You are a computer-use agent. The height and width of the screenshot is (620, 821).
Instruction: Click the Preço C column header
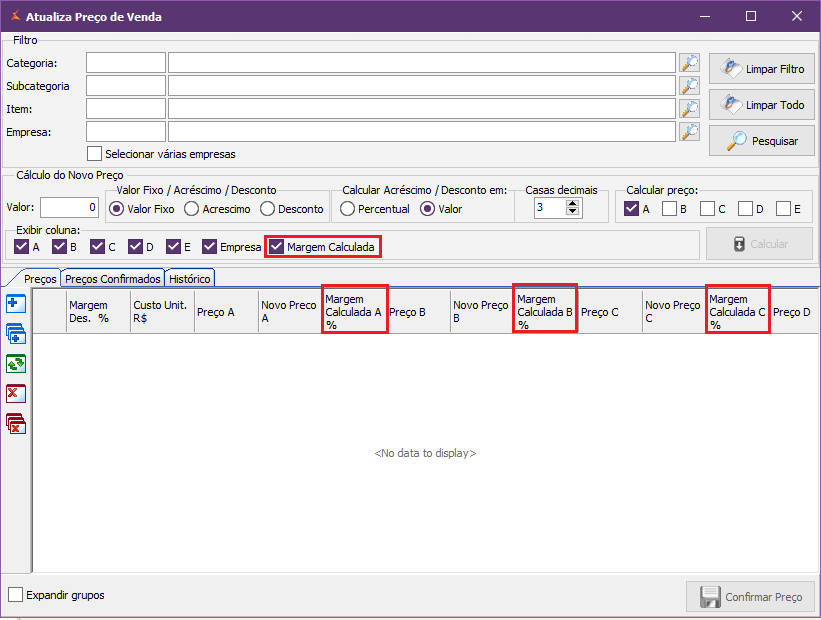(610, 312)
